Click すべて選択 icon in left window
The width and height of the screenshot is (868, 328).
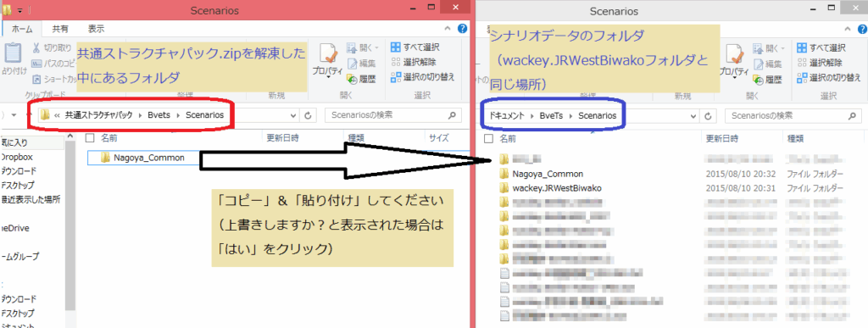tap(395, 47)
